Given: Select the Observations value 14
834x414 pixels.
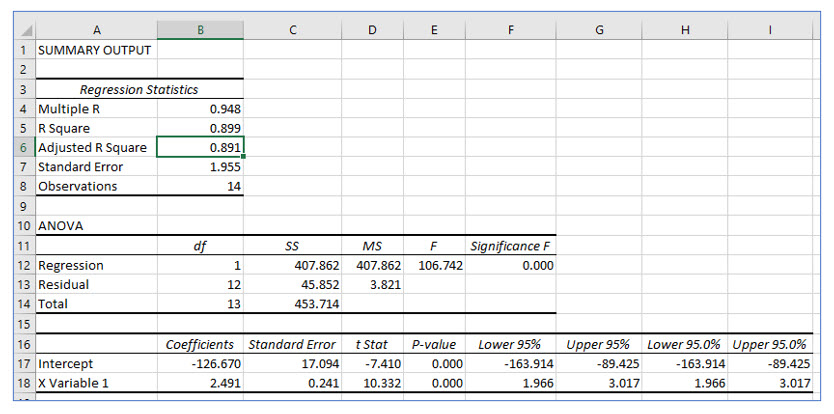Looking at the screenshot, I should coord(201,186).
